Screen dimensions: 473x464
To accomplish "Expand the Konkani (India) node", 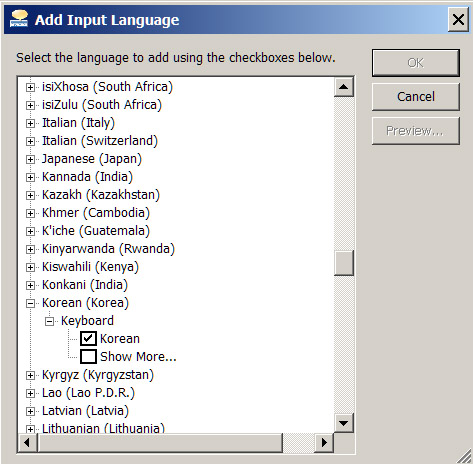I will 30,285.
